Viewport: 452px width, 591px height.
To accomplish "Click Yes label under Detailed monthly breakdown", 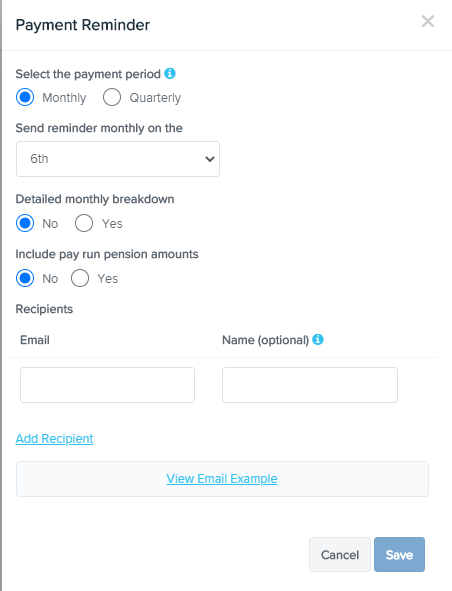I will coord(112,224).
